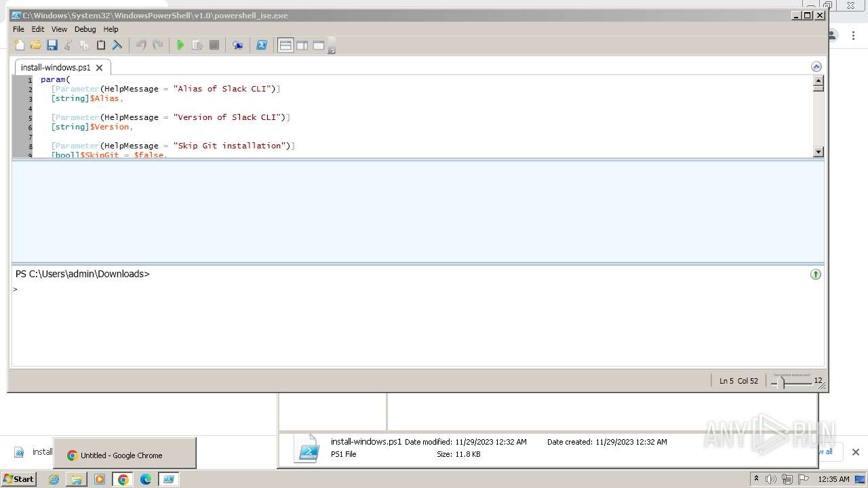The height and width of the screenshot is (488, 868).
Task: Save the script with the floppy icon
Action: (x=52, y=45)
